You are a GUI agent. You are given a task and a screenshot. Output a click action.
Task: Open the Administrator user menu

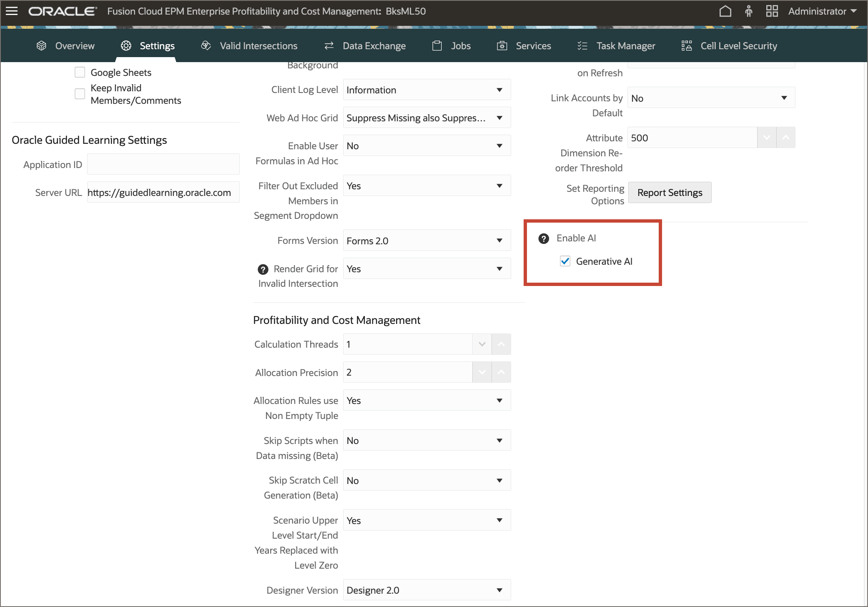pos(821,11)
